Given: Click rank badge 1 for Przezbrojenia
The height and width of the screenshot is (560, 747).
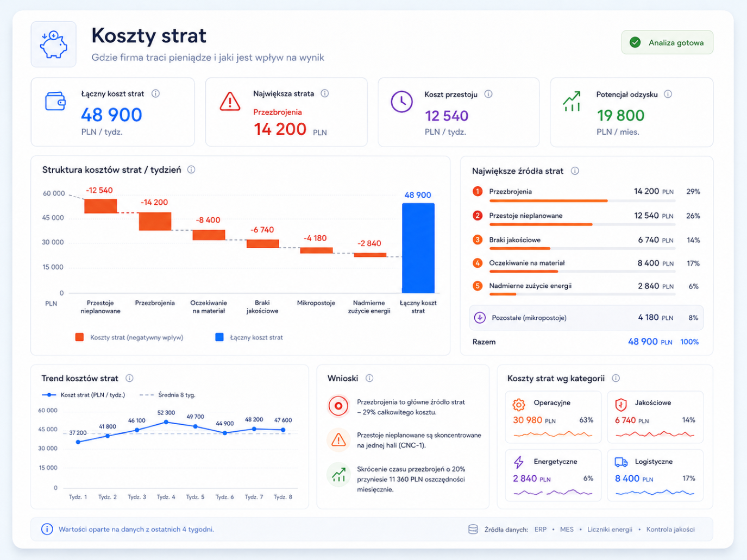Looking at the screenshot, I should pos(478,191).
